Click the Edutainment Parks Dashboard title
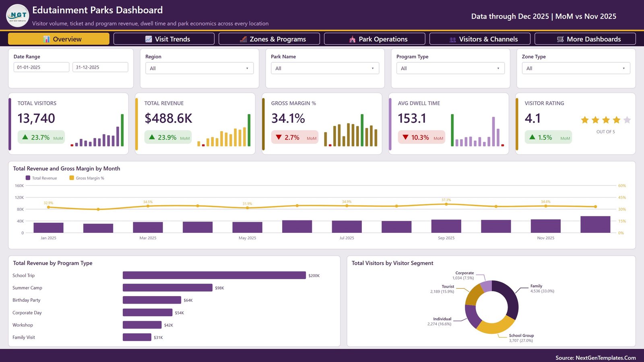Screen dimensions: 644x362 (x=97, y=10)
